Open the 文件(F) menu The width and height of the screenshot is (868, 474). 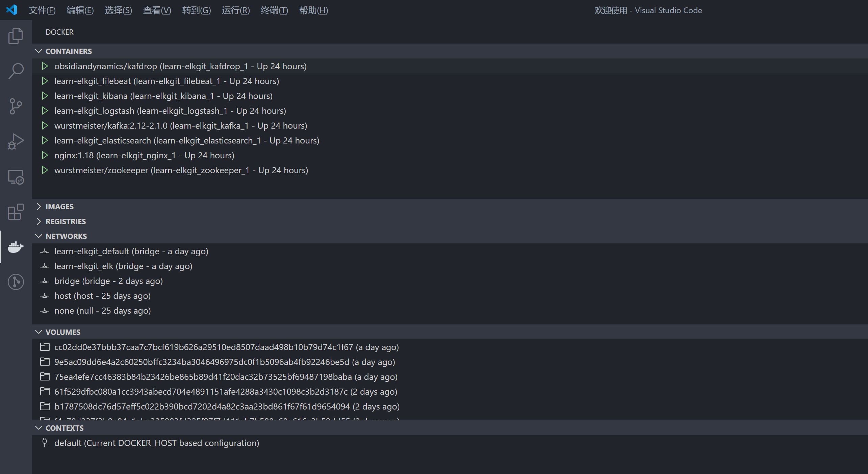pos(42,10)
